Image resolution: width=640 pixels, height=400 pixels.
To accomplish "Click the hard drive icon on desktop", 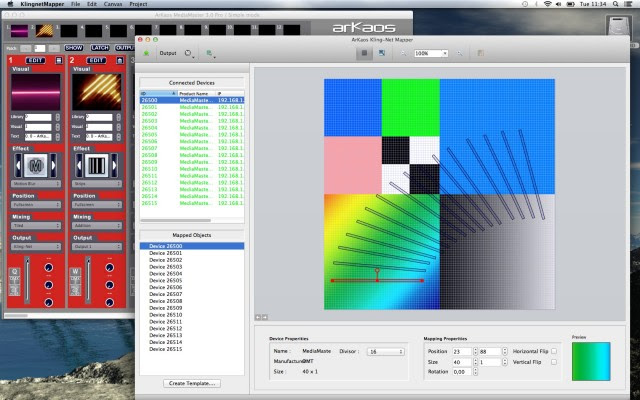I will pyautogui.click(x=620, y=27).
